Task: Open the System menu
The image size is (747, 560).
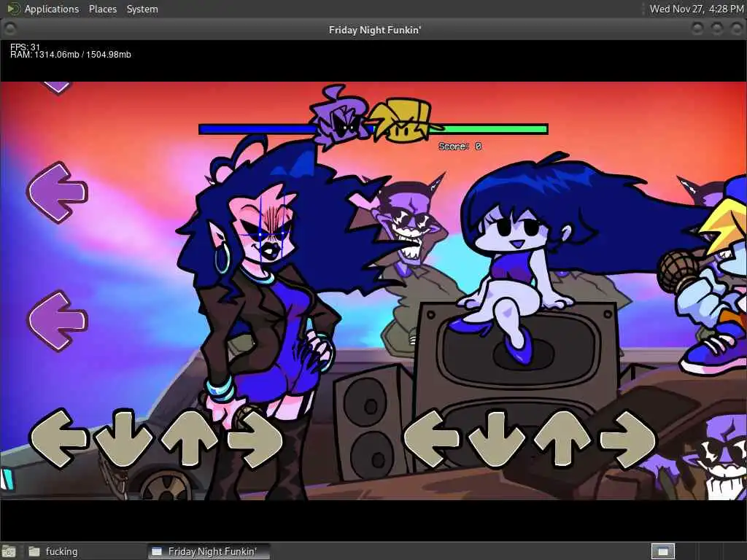Action: (x=142, y=9)
